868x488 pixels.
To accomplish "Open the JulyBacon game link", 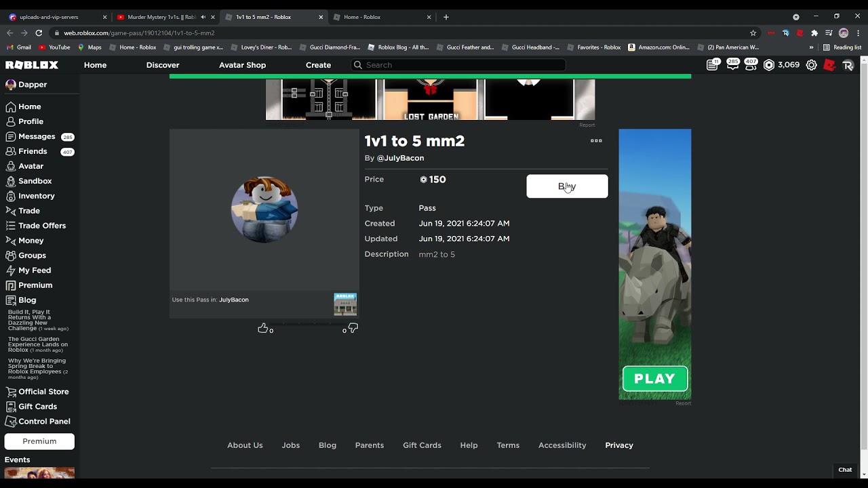I will [x=234, y=300].
